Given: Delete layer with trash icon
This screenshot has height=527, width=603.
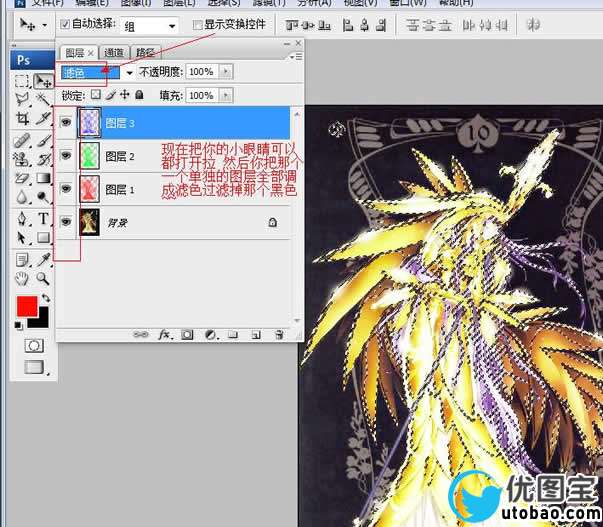Looking at the screenshot, I should pyautogui.click(x=280, y=335).
